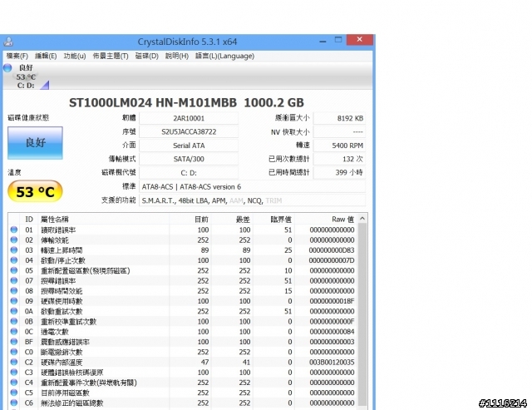
Task: Click the blue health status circle in disk summary
Action: 7,67
